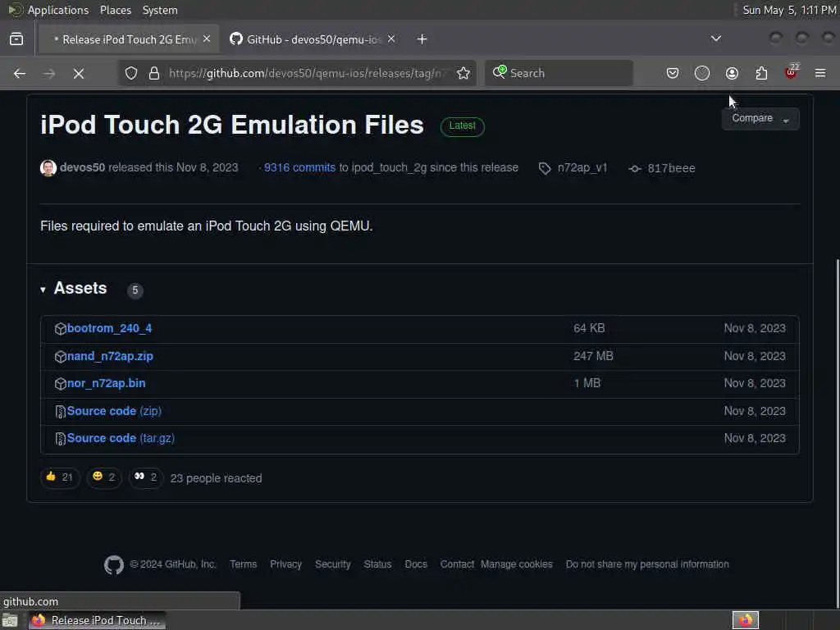This screenshot has width=840, height=630.
Task: Open the Firefox hamburger menu
Action: pos(819,73)
